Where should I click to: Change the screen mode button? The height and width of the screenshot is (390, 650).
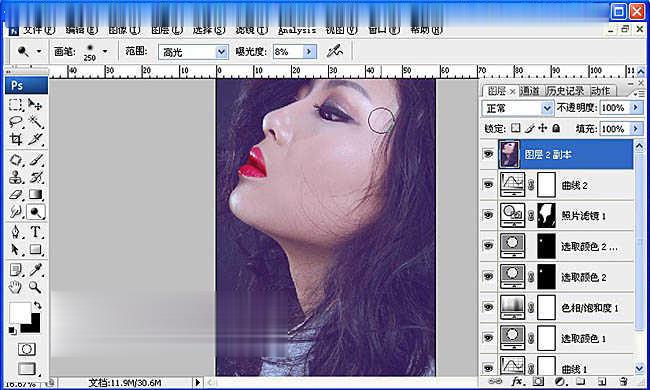pos(27,368)
